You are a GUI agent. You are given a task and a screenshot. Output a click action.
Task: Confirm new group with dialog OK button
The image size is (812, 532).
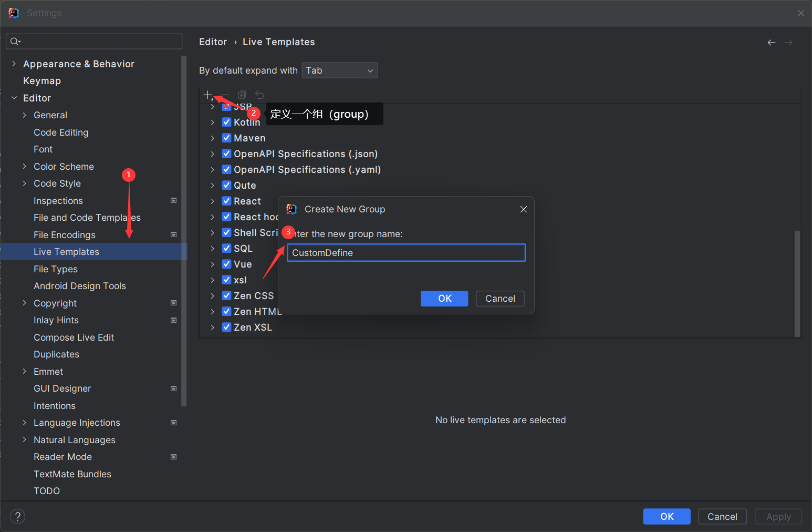[x=444, y=299]
